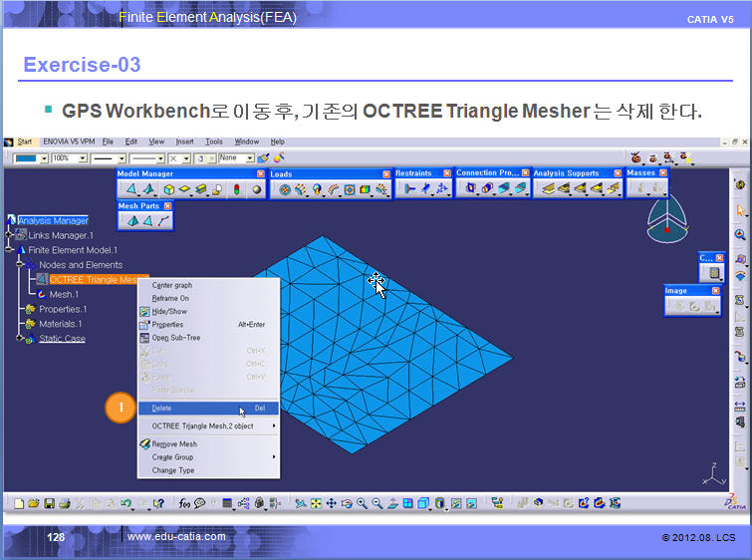Viewport: 752px width, 560px height.
Task: Click the Open folder icon
Action: tap(34, 503)
